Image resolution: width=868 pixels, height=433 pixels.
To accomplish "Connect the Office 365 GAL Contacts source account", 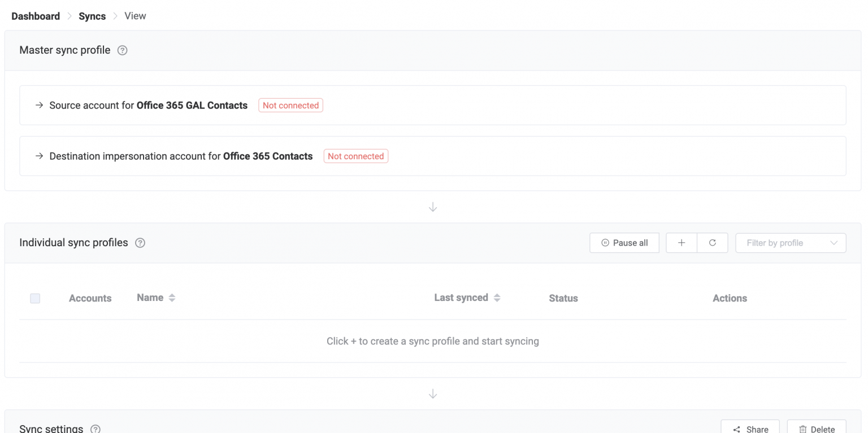I will (290, 105).
